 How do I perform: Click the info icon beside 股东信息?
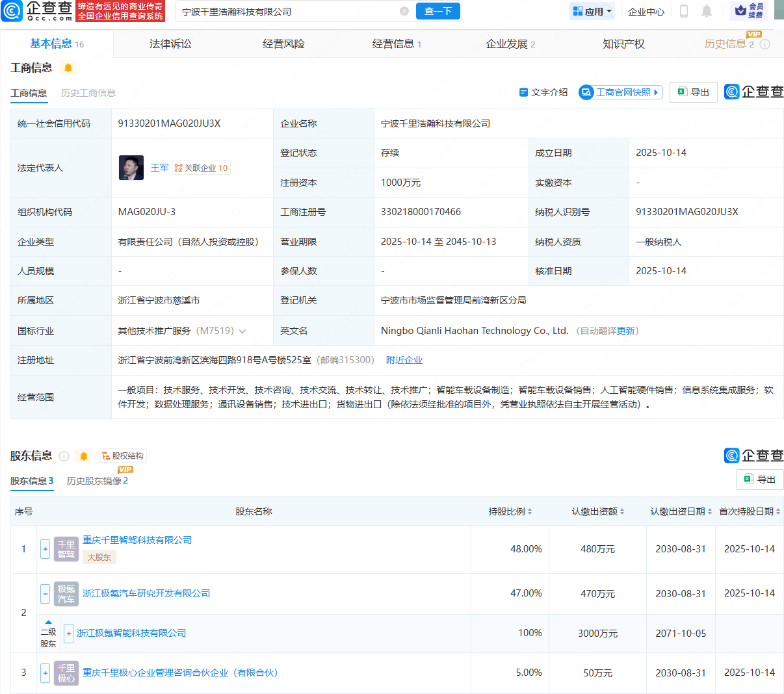click(64, 456)
